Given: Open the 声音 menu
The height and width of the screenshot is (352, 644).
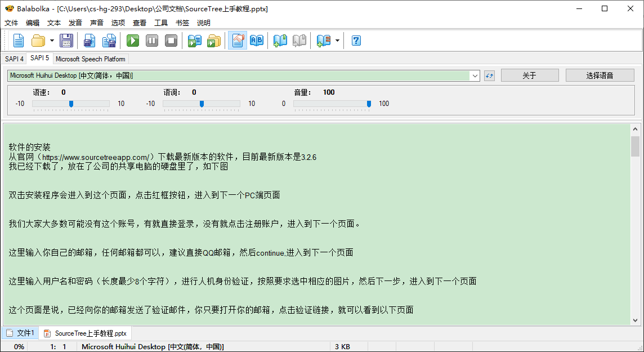Looking at the screenshot, I should [97, 23].
